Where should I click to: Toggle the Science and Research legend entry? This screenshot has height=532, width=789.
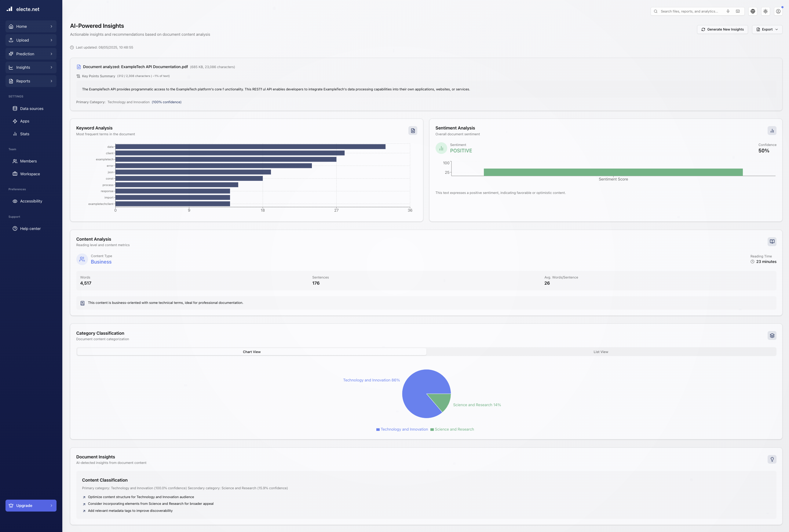tap(452, 429)
